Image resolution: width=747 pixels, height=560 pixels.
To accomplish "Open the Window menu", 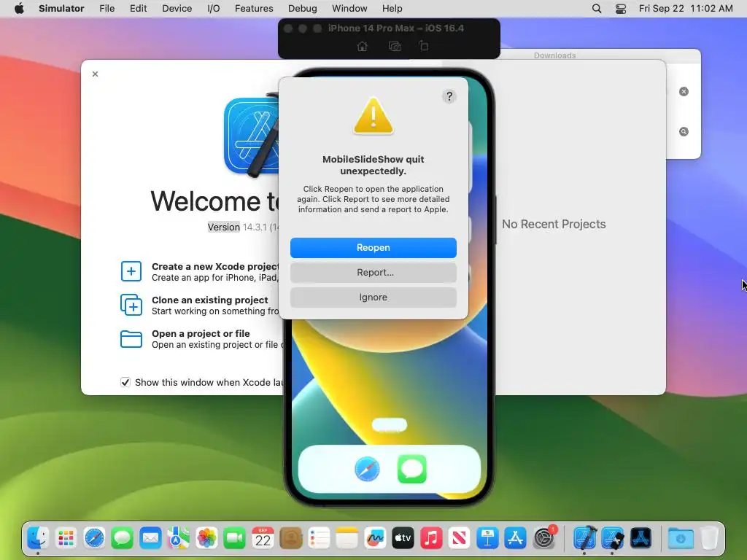I will [x=349, y=9].
